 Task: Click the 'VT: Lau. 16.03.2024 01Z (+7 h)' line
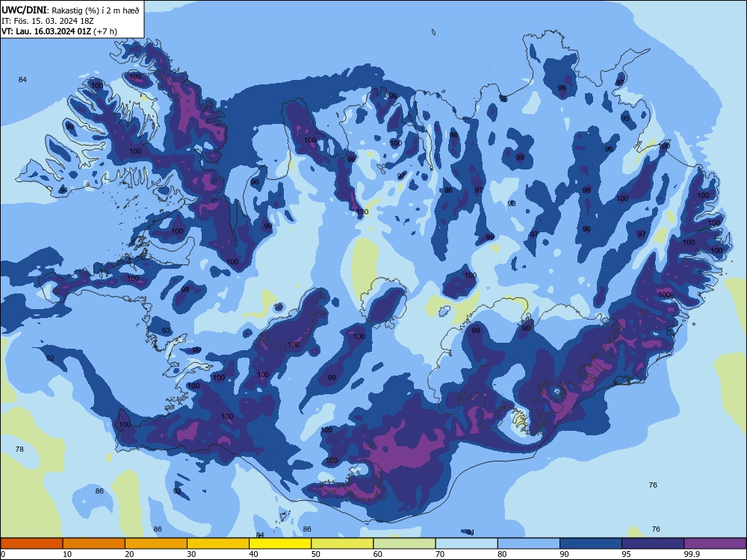pos(59,31)
